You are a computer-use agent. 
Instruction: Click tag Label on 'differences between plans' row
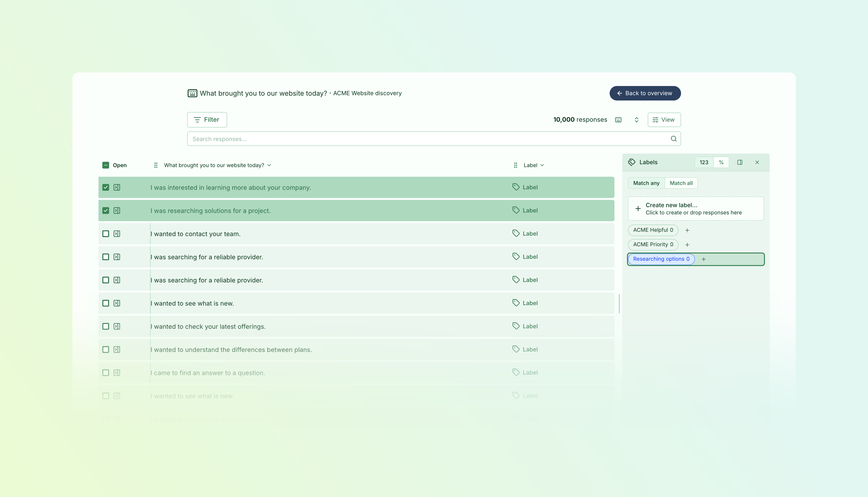pos(525,349)
